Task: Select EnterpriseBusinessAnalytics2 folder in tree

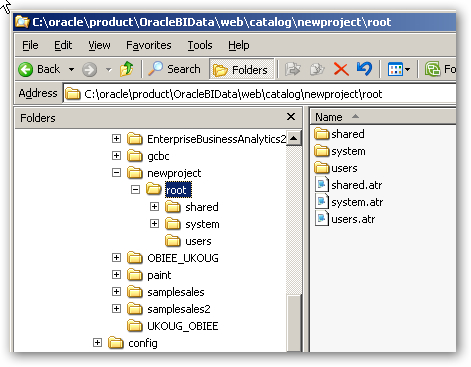Action: coord(207,139)
